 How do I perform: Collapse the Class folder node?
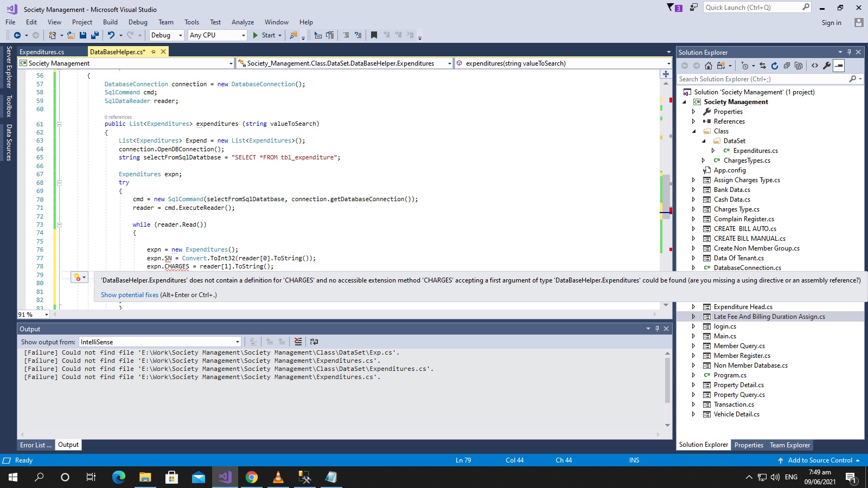(x=693, y=131)
